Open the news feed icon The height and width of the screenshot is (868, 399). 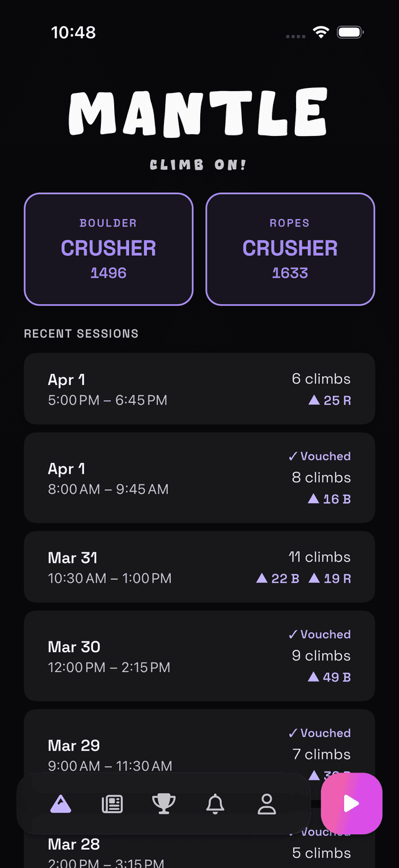tap(112, 804)
